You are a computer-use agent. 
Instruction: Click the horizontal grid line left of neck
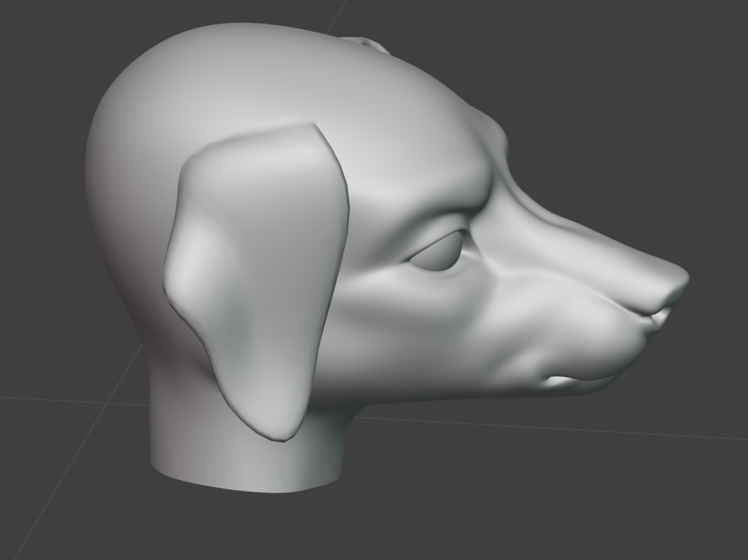(x=69, y=401)
